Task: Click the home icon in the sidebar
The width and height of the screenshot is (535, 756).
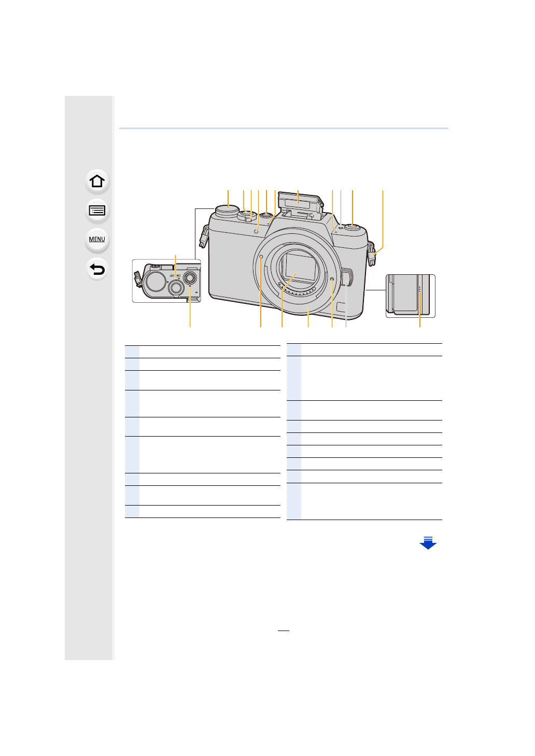Action: (x=97, y=181)
